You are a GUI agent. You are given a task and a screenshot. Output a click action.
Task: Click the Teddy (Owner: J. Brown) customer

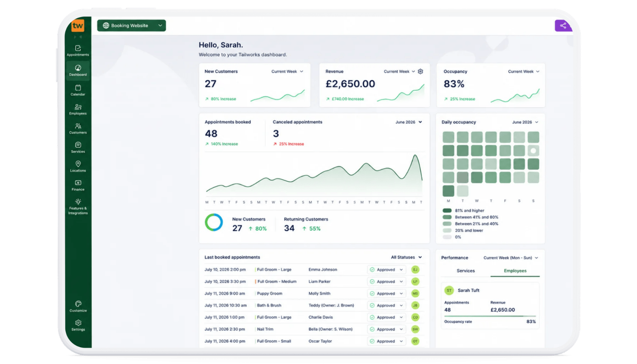(x=331, y=305)
